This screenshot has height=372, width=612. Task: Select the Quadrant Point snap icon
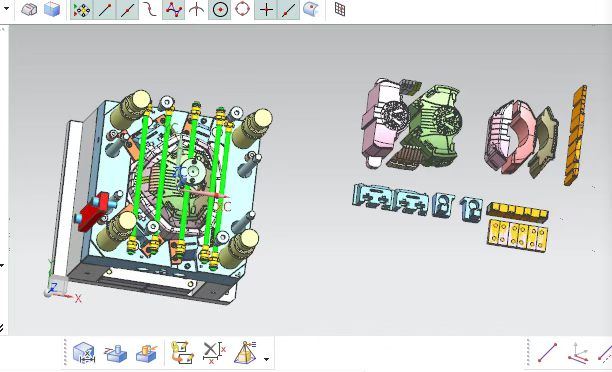tap(242, 9)
